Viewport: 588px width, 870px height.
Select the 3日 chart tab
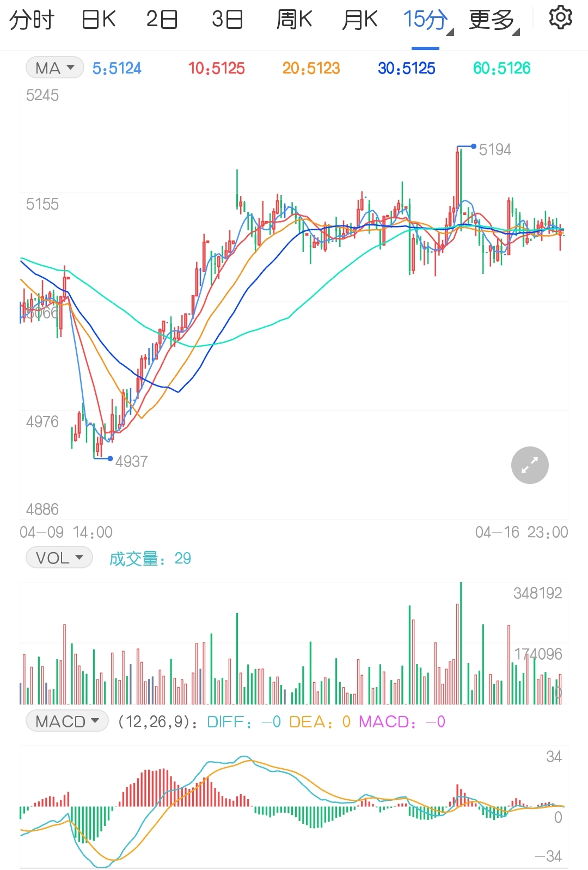click(x=228, y=20)
